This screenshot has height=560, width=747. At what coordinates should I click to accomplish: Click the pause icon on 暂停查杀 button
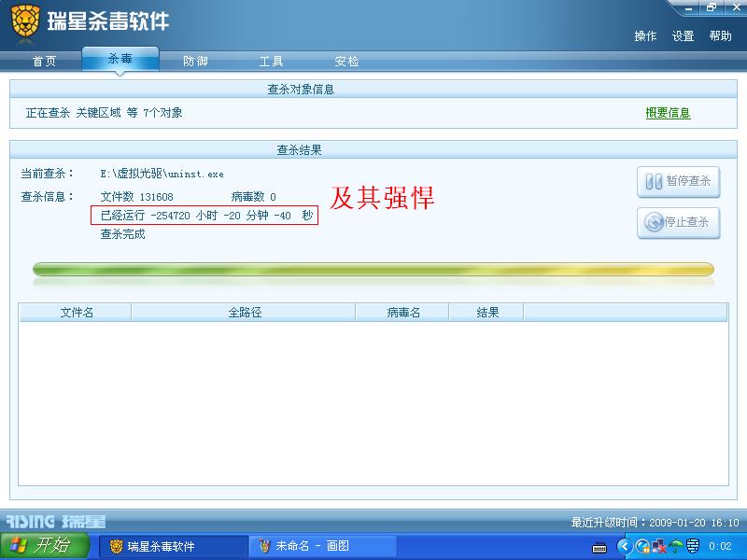coord(654,181)
